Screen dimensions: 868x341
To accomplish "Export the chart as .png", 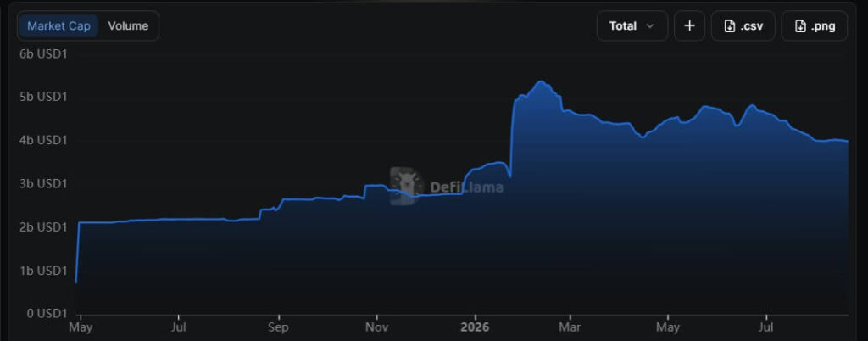I will pos(814,26).
